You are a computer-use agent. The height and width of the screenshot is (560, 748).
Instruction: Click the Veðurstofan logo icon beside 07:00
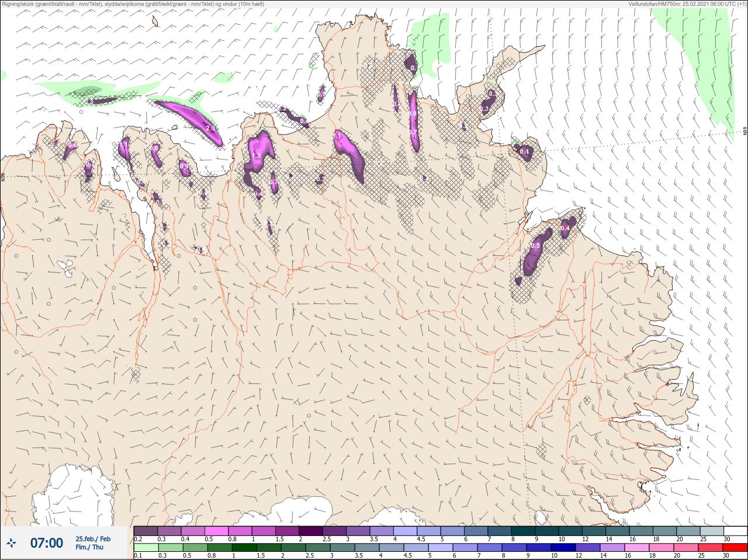tap(12, 544)
